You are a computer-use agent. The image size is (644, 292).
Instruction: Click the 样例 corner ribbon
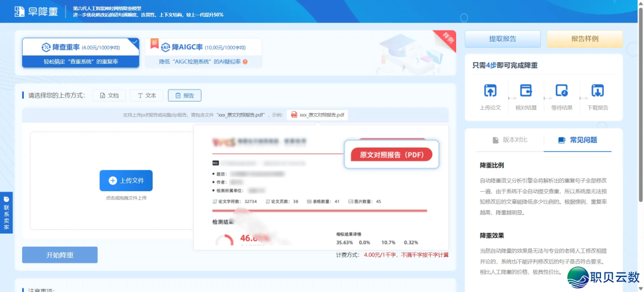[x=447, y=40]
